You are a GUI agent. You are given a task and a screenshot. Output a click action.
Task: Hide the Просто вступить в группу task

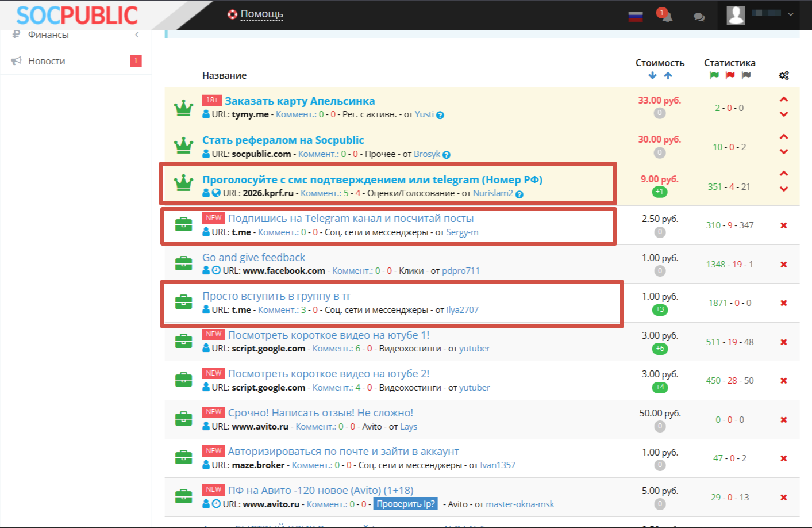(784, 303)
